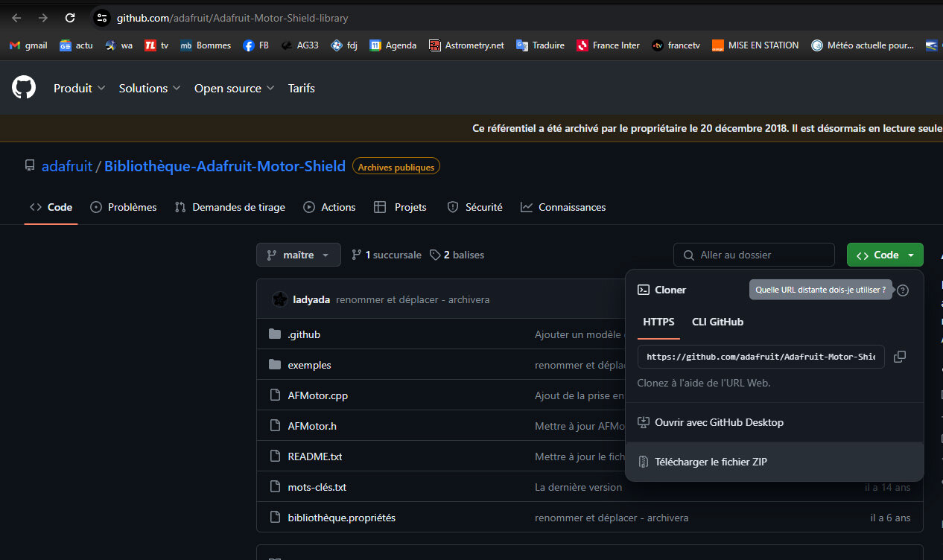
Task: Open README.txt file
Action: click(x=315, y=456)
